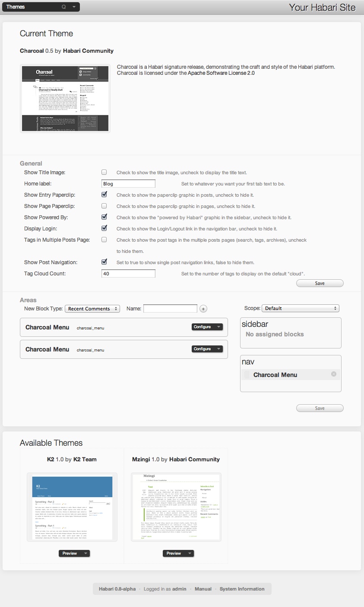This screenshot has height=607, width=364.
Task: Click the Charcoal theme screenshot thumbnail
Action: click(x=65, y=99)
